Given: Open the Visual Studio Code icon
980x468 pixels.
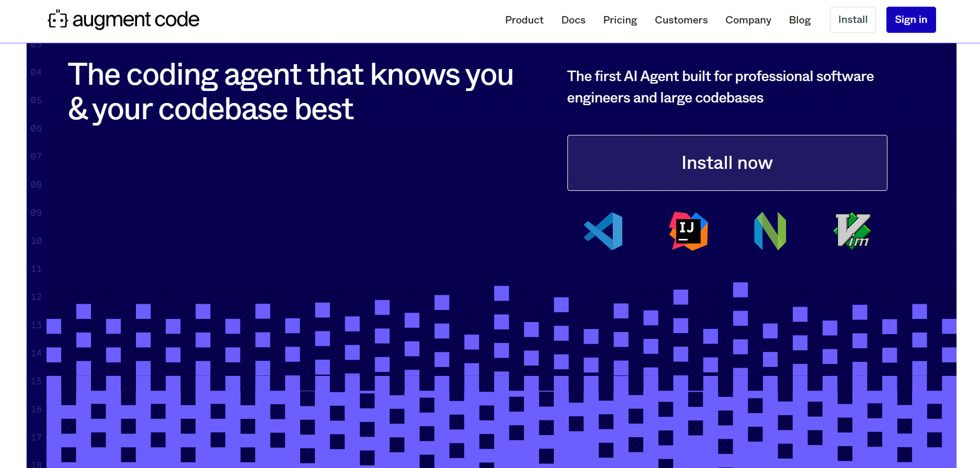Looking at the screenshot, I should pos(603,231).
